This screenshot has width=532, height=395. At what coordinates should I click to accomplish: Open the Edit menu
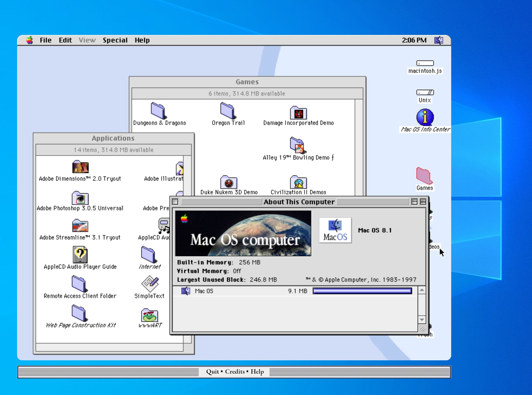click(x=65, y=40)
